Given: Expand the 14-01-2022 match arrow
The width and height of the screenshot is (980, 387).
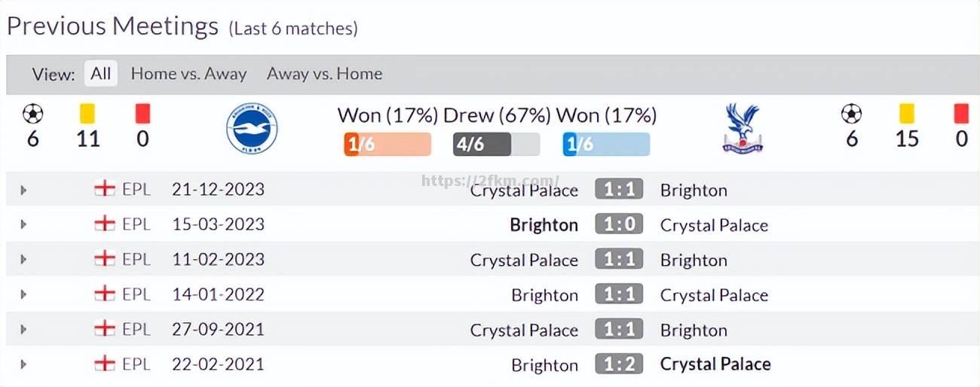Looking at the screenshot, I should pos(23,294).
